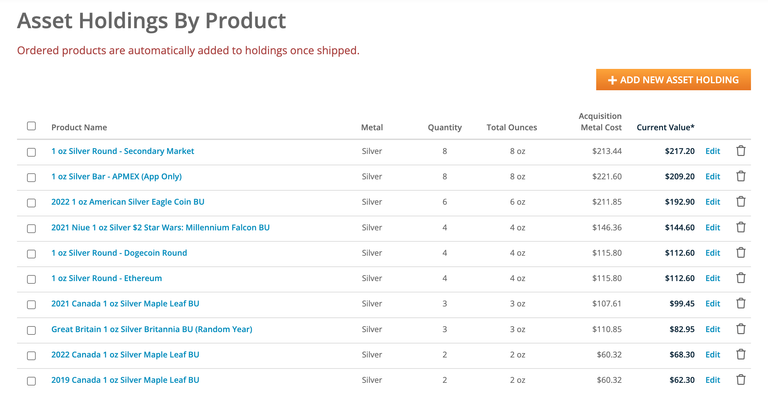Click trash icon for APMEX Silver Bar row
Image resolution: width=768 pixels, height=396 pixels.
point(741,176)
